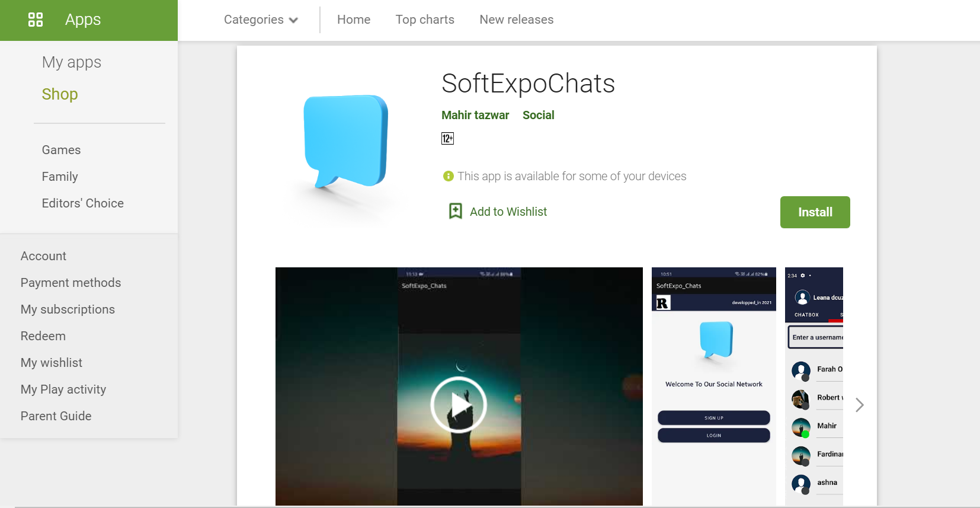Click the Apps grid icon
The image size is (980, 508).
[x=36, y=20]
